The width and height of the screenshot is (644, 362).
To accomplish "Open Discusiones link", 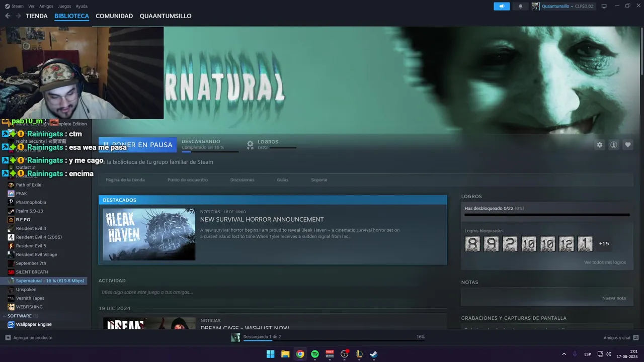I will pyautogui.click(x=242, y=179).
